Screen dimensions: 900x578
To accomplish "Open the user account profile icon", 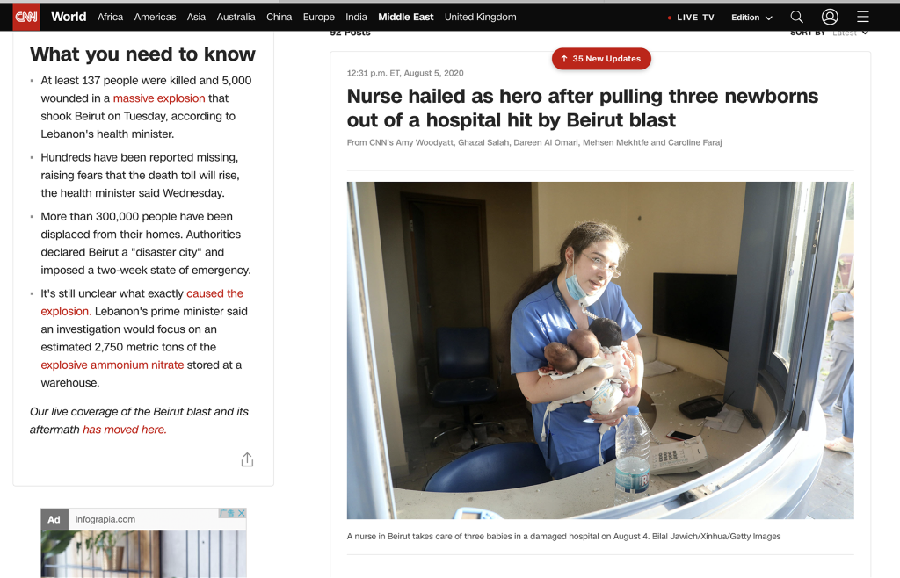I will pyautogui.click(x=830, y=17).
